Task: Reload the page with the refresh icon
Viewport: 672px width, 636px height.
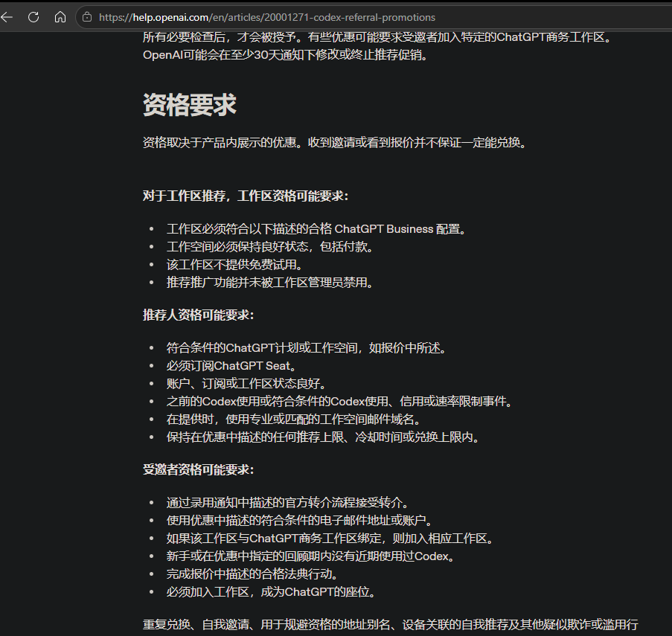Action: click(x=33, y=17)
